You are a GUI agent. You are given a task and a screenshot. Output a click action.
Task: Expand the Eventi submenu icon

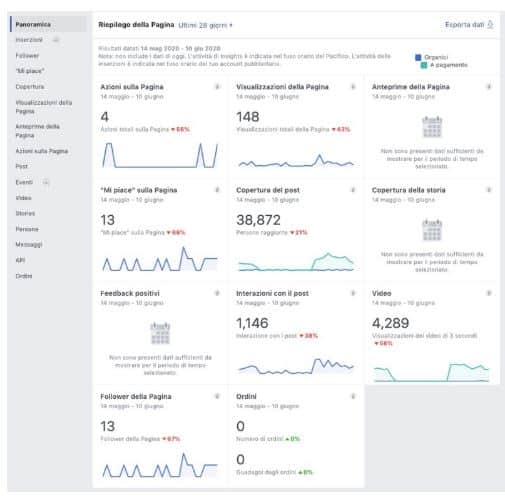46,182
